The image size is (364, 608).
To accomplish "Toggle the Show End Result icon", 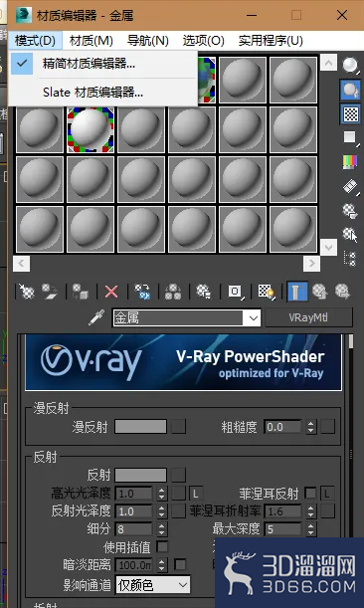I will [297, 292].
